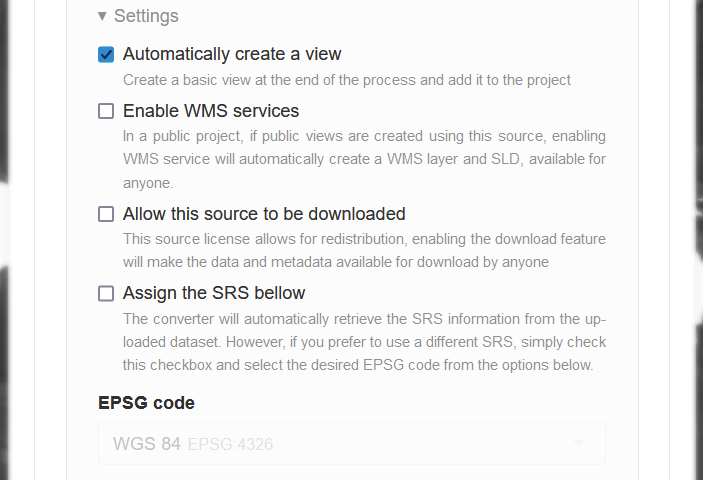This screenshot has height=480, width=703.
Task: Open the WGS 84 EPSG code dropdown
Action: click(351, 444)
